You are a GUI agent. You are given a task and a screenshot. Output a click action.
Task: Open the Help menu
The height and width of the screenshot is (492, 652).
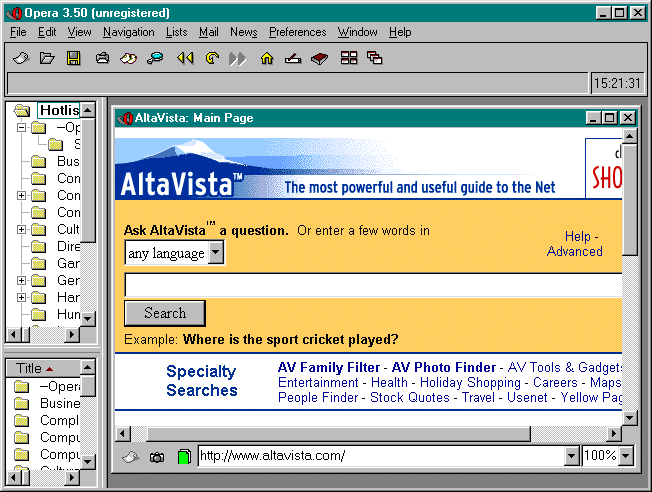400,32
